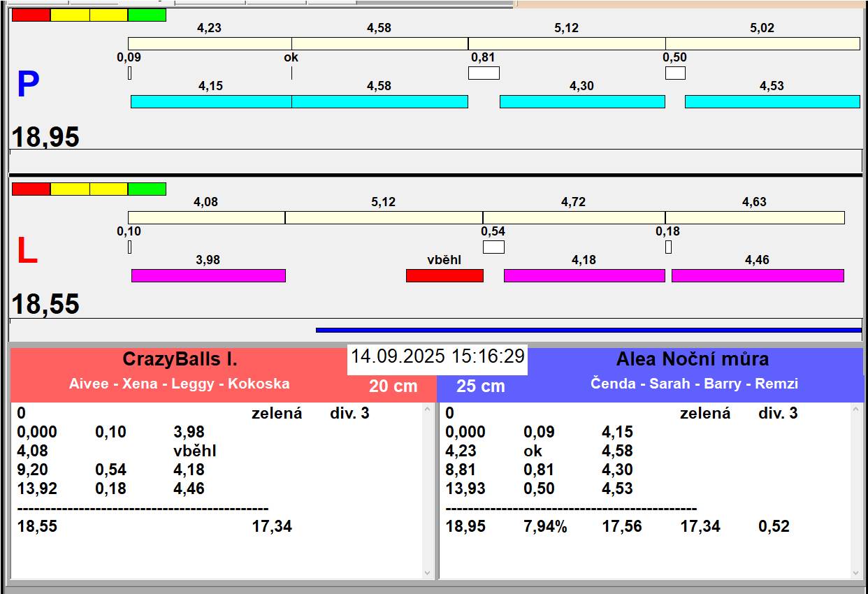Click the white 0,81 changeover box

[484, 73]
